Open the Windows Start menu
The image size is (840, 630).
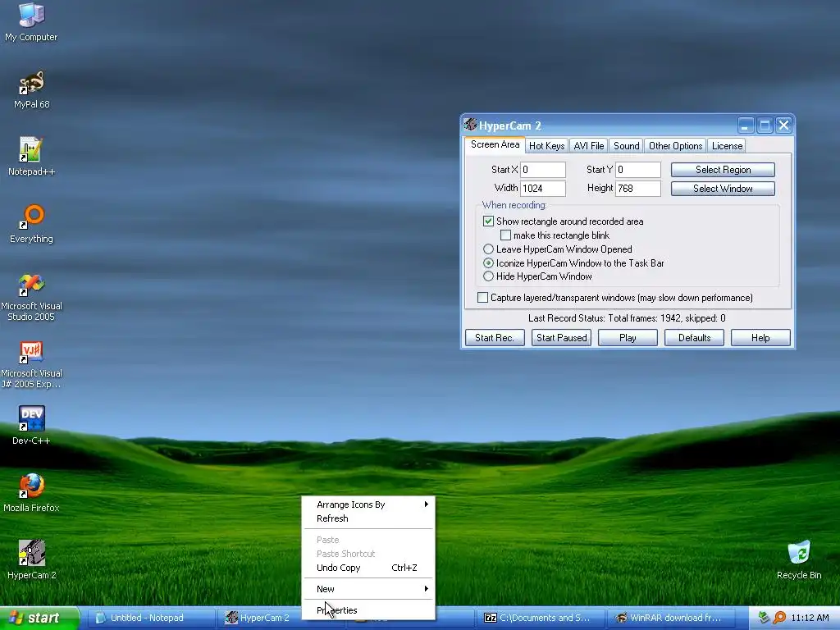pos(39,618)
